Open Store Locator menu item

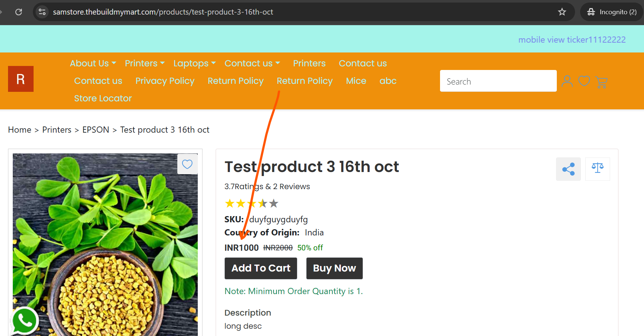103,98
